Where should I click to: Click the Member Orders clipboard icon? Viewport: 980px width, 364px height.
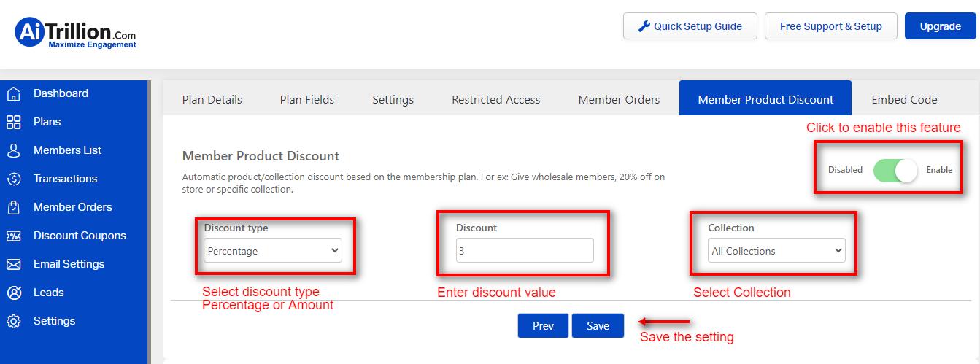coord(13,207)
